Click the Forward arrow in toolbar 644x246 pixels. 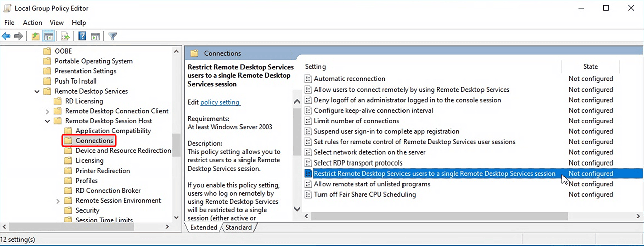coord(19,36)
